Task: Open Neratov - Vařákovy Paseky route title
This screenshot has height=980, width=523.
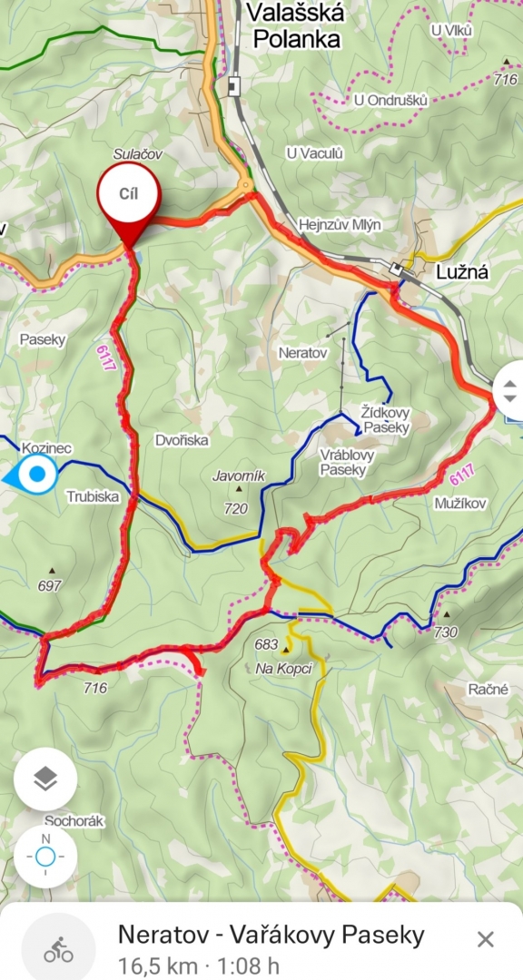Action: point(271,935)
